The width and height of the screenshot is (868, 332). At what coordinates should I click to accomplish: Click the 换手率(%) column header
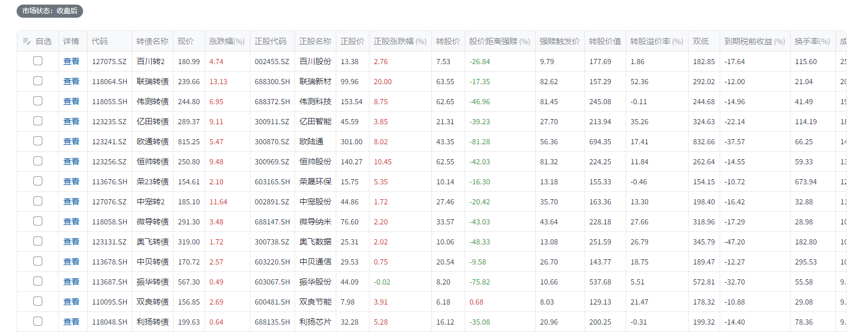(x=812, y=41)
